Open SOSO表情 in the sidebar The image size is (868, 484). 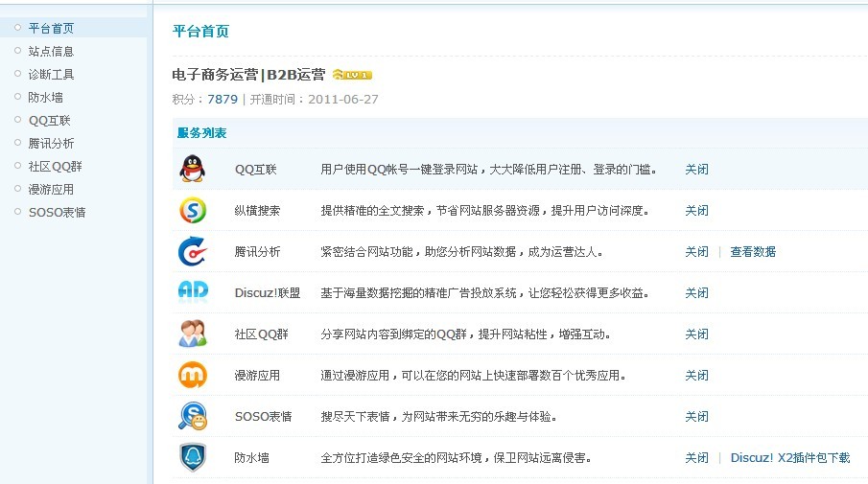[57, 213]
